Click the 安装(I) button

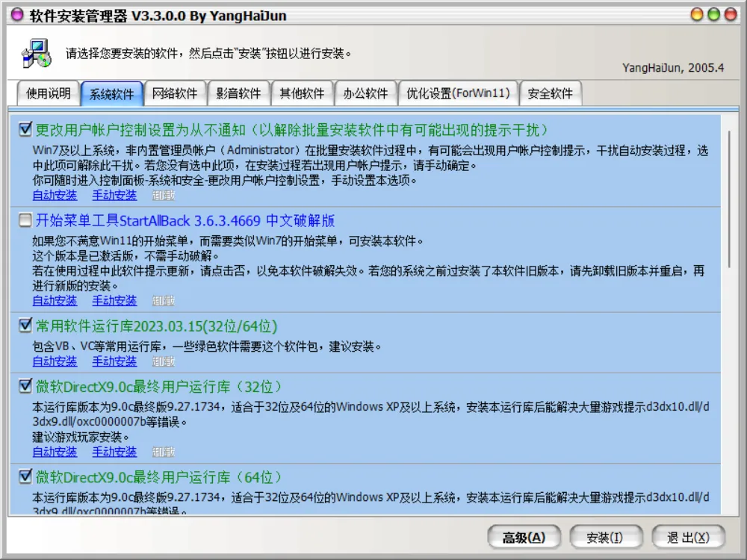(606, 538)
